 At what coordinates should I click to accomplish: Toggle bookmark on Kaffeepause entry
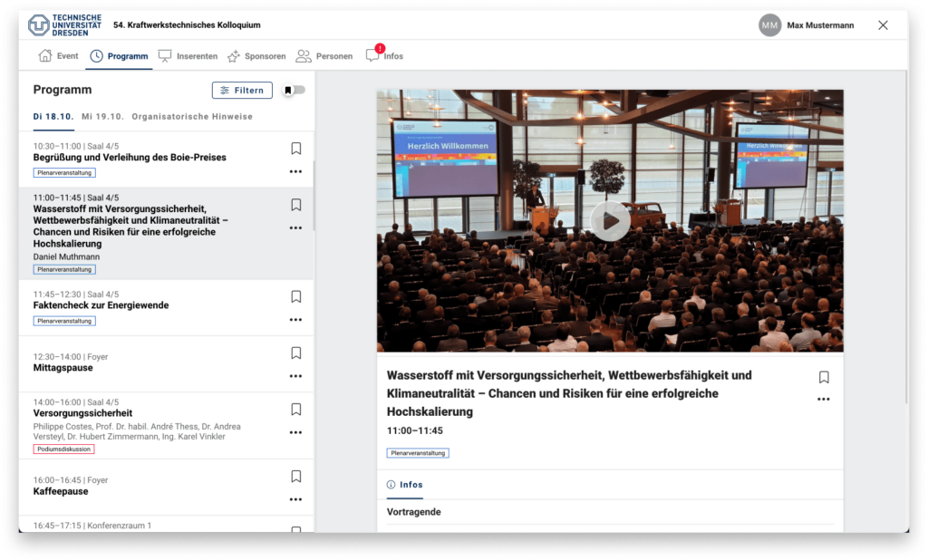(295, 475)
